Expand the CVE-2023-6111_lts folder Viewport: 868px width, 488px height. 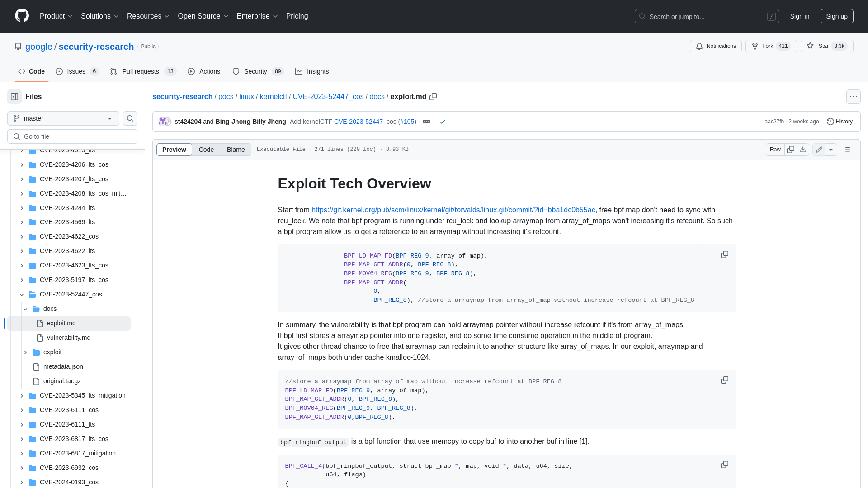22,425
